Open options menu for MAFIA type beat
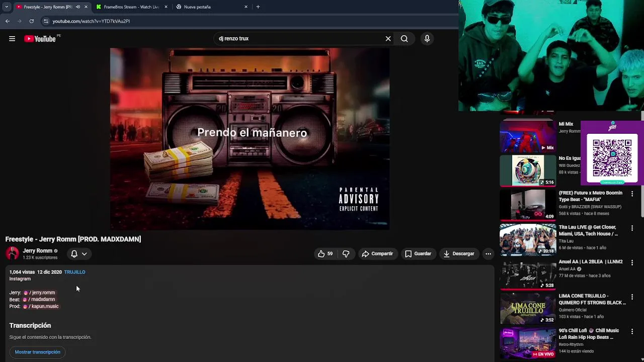The image size is (644, 362). (632, 194)
